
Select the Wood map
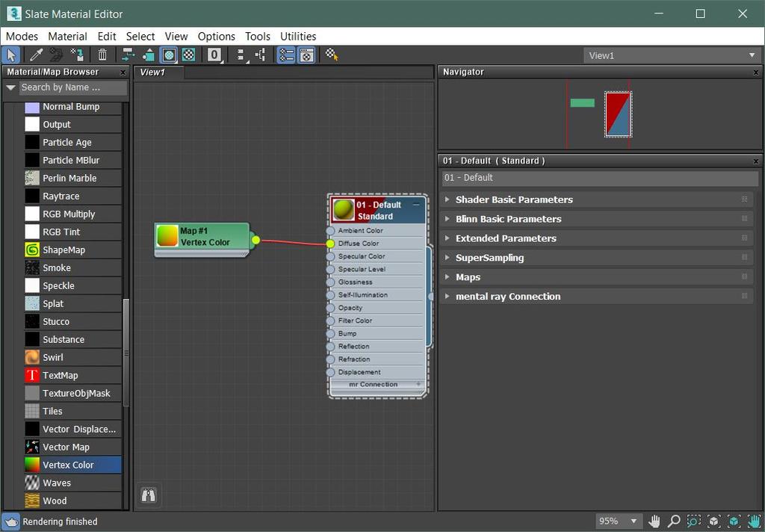[x=72, y=501]
